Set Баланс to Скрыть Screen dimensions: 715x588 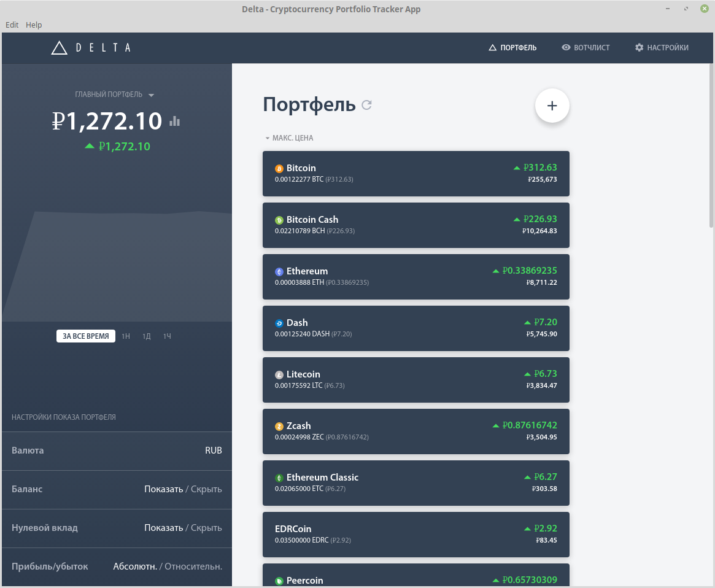click(x=206, y=489)
